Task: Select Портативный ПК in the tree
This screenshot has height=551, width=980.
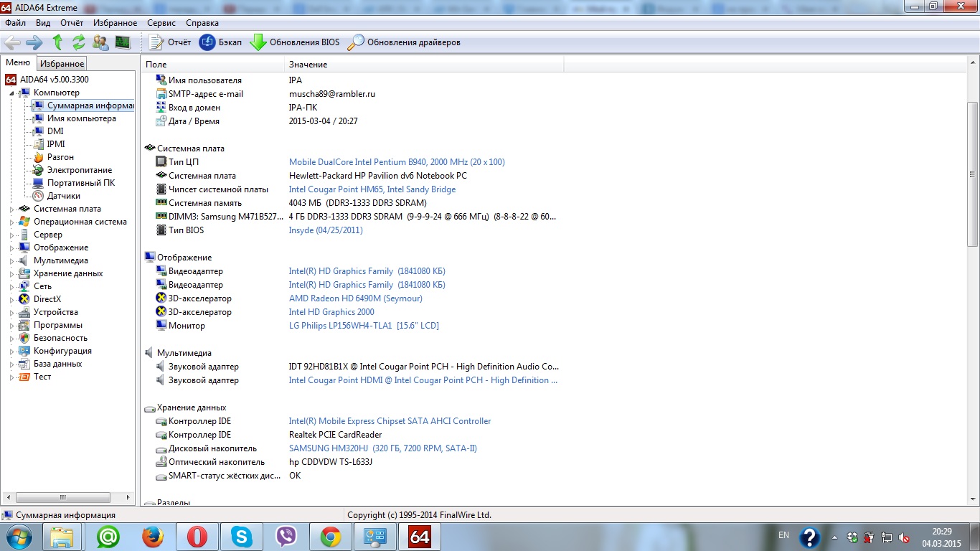Action: (x=80, y=183)
